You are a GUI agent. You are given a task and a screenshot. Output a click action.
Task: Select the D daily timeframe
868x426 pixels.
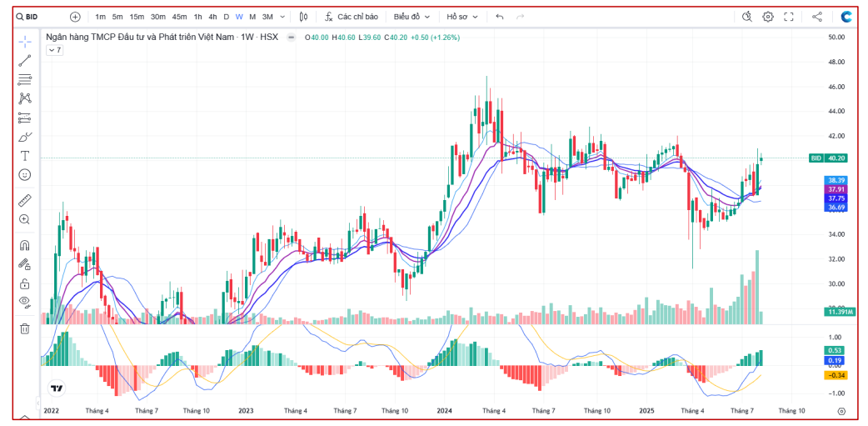tap(226, 17)
